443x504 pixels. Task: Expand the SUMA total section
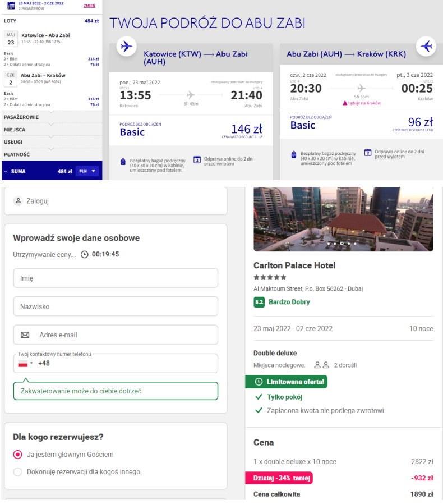pos(6,171)
